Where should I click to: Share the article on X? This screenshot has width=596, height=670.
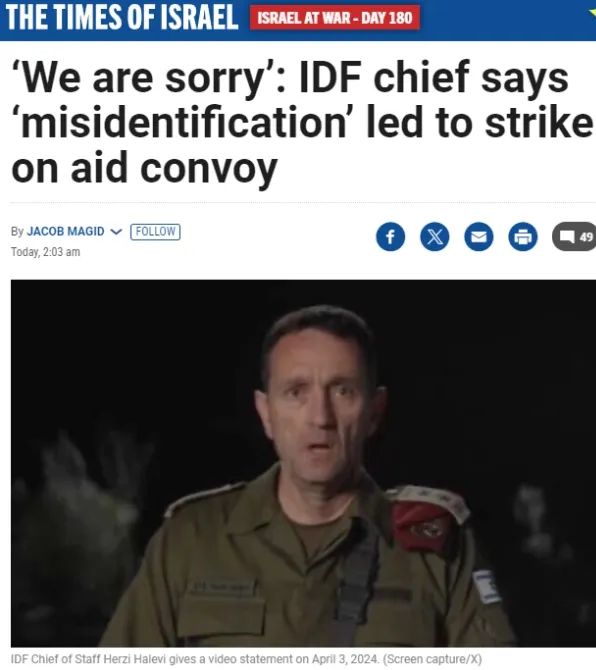coord(435,236)
